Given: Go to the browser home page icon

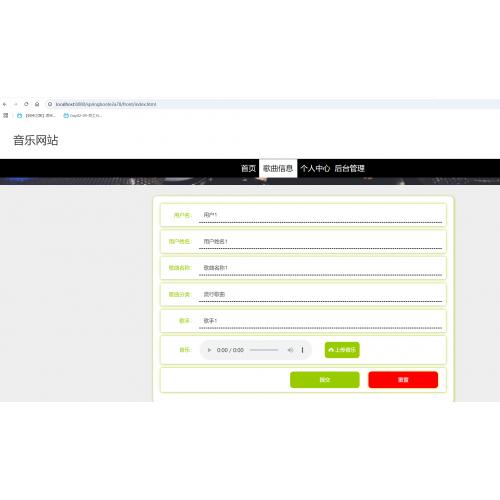Looking at the screenshot, I should (x=37, y=104).
